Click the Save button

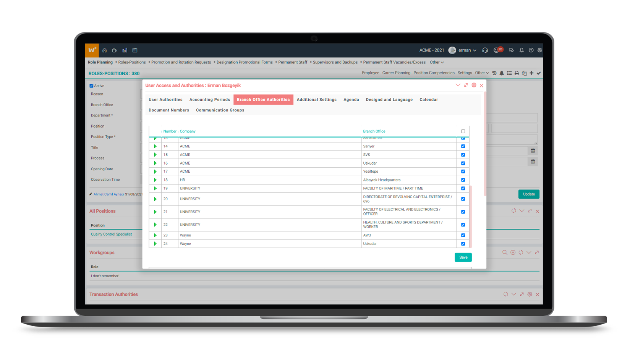[463, 257]
